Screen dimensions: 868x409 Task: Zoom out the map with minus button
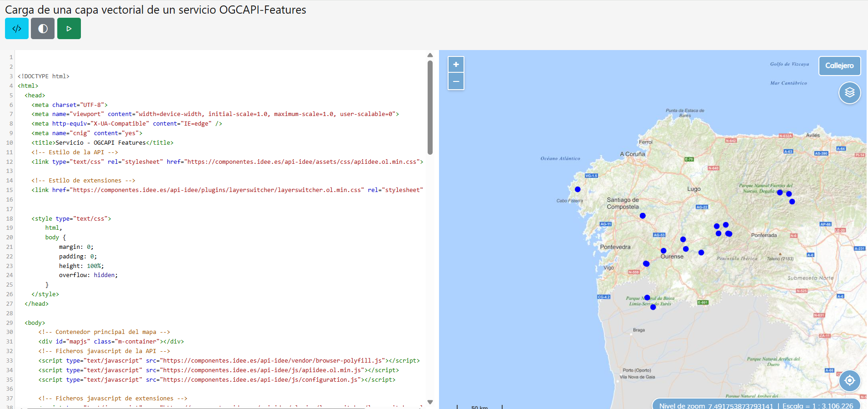click(x=456, y=81)
